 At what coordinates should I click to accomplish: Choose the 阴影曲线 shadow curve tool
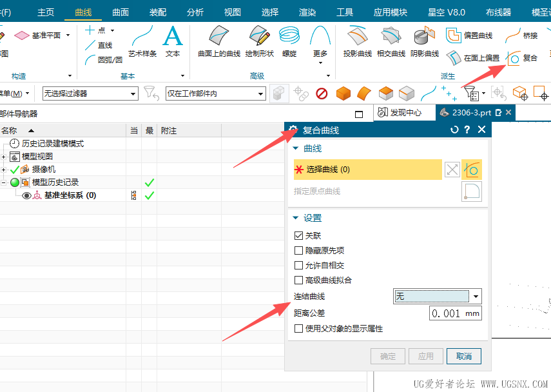click(425, 41)
